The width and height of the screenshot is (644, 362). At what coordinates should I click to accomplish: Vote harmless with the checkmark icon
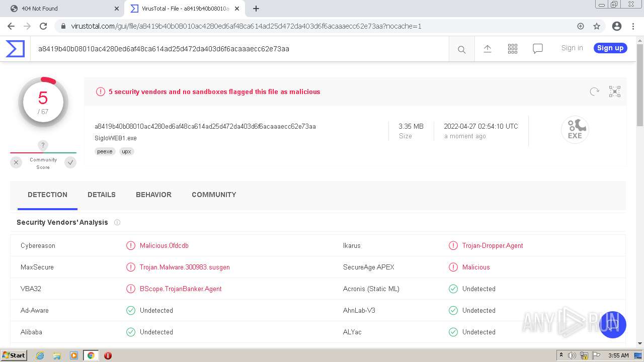[70, 162]
